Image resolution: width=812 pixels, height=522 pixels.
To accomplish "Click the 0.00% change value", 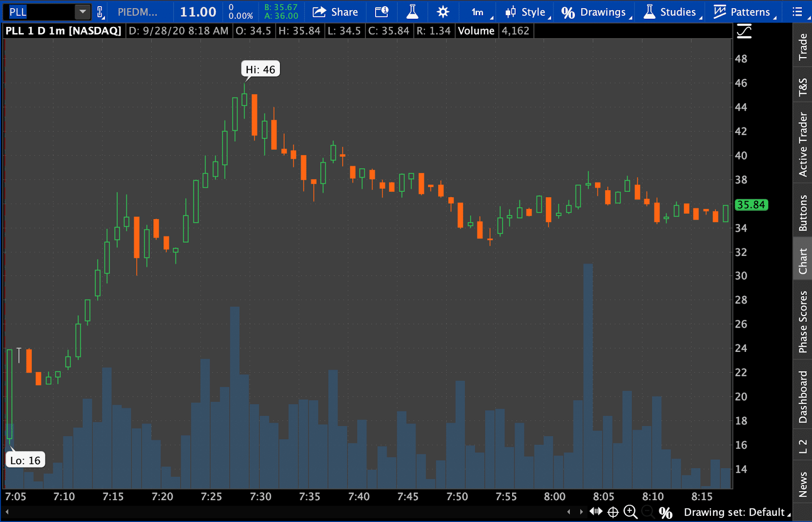I will 241,16.
